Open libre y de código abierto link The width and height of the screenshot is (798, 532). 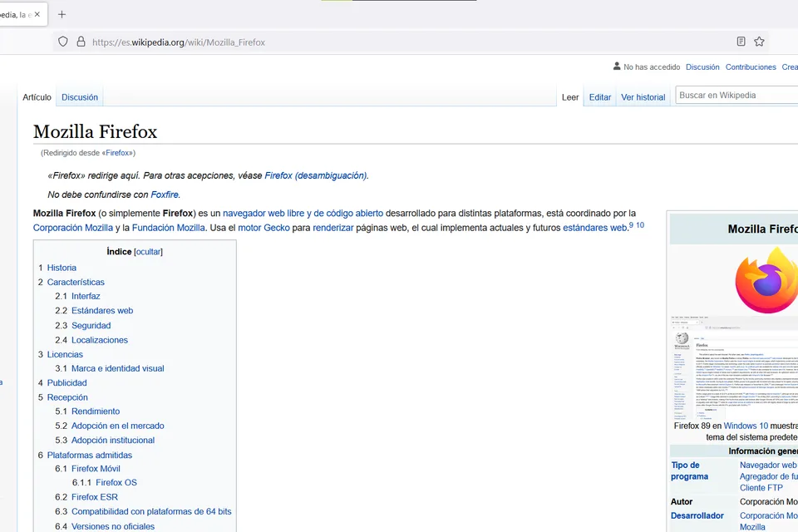(x=335, y=214)
